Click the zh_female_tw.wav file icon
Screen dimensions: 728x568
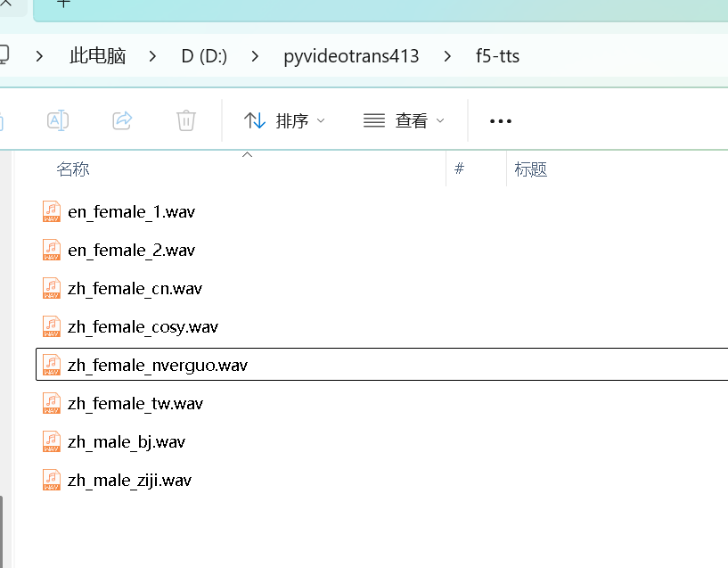52,403
